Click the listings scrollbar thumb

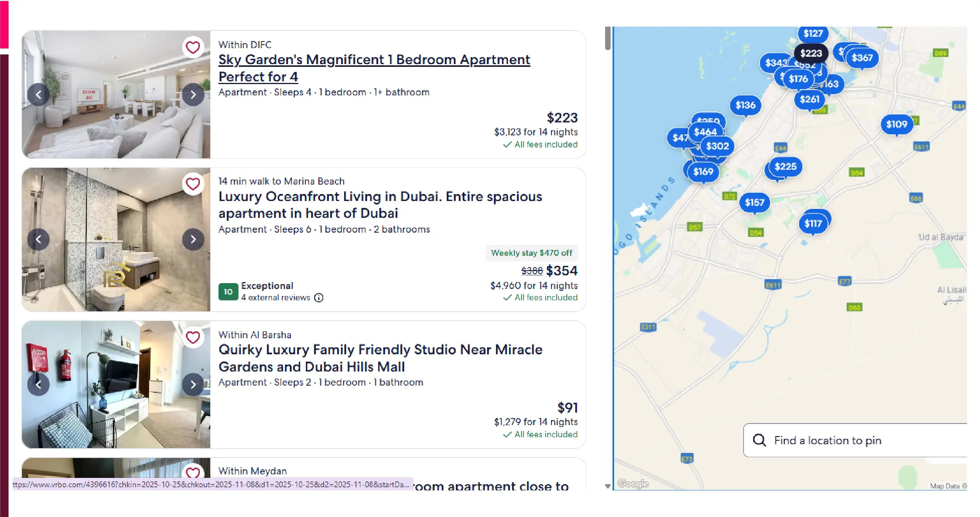point(607,38)
